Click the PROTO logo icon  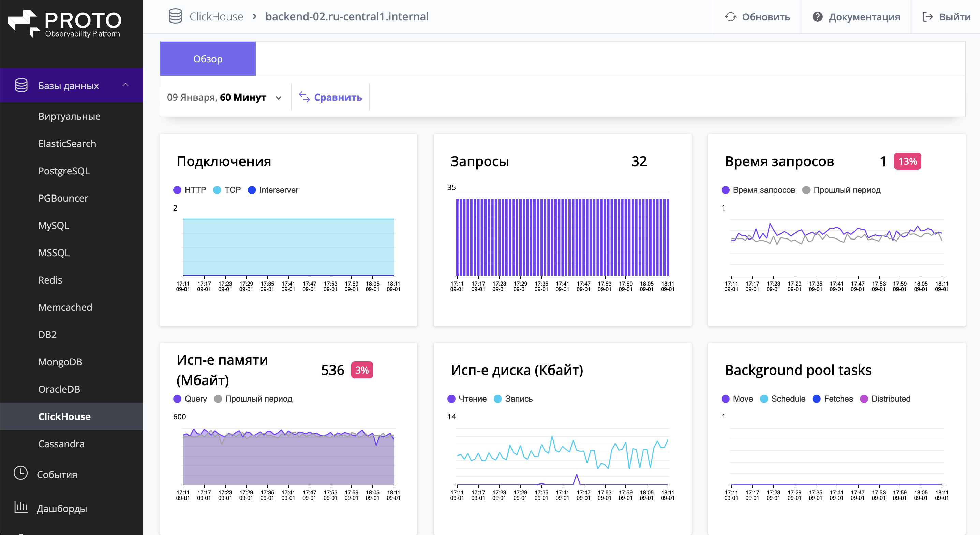pyautogui.click(x=24, y=23)
